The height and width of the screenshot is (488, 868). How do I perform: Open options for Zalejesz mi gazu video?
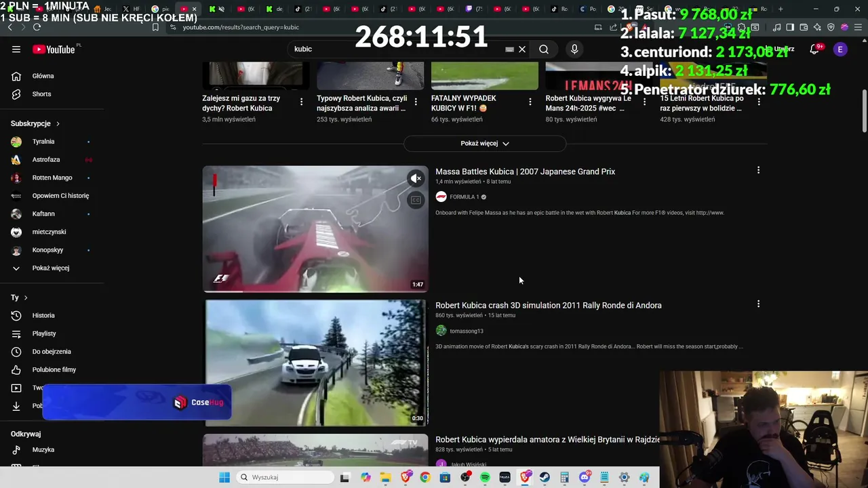click(x=301, y=102)
